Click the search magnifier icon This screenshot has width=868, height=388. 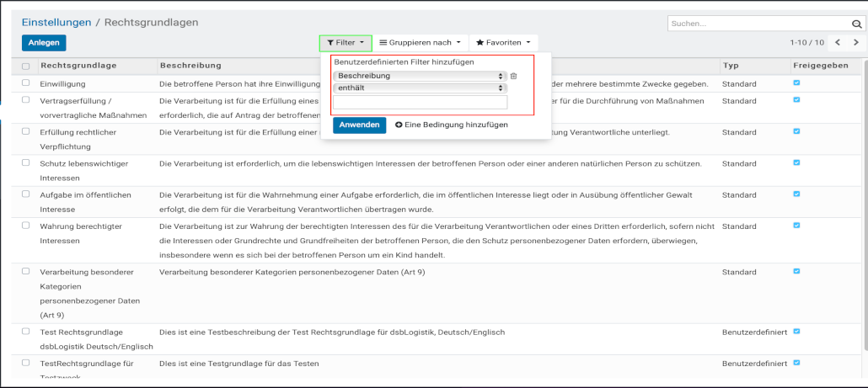click(857, 24)
